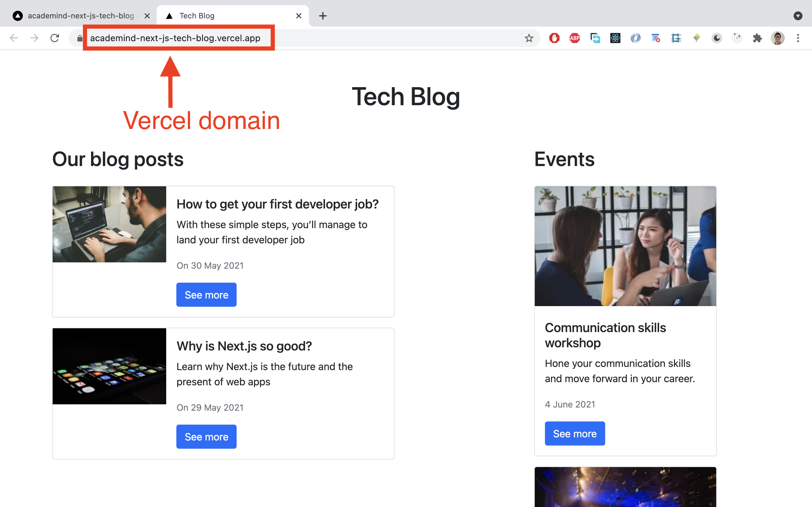Screen dimensions: 812x507
Task: Click the back navigation arrow
Action: [14, 38]
